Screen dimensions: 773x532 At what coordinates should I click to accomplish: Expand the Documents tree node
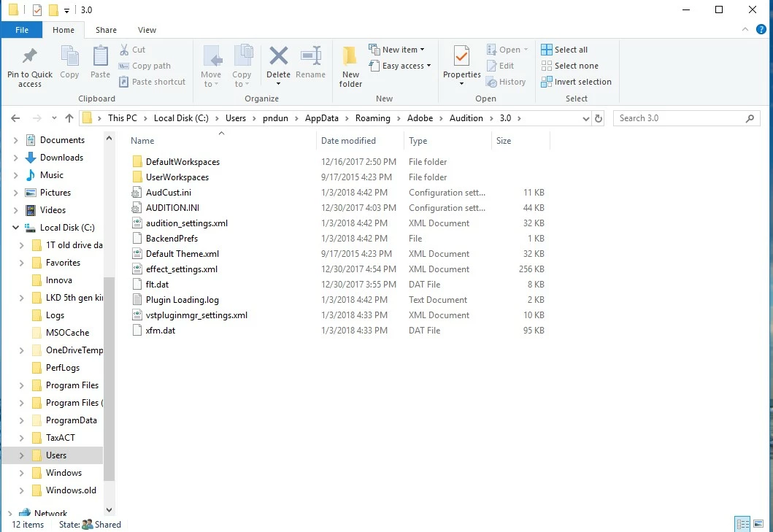coord(15,140)
